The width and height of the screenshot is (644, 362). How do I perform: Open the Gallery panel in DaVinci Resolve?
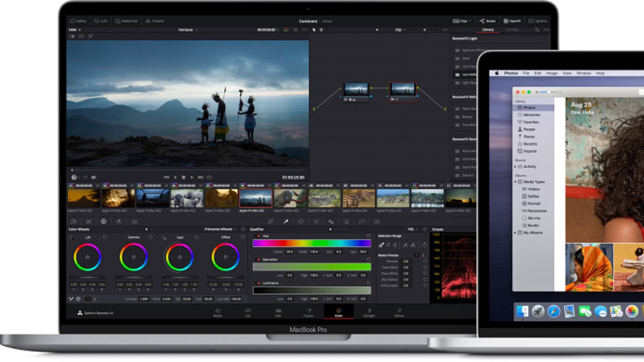[78, 21]
